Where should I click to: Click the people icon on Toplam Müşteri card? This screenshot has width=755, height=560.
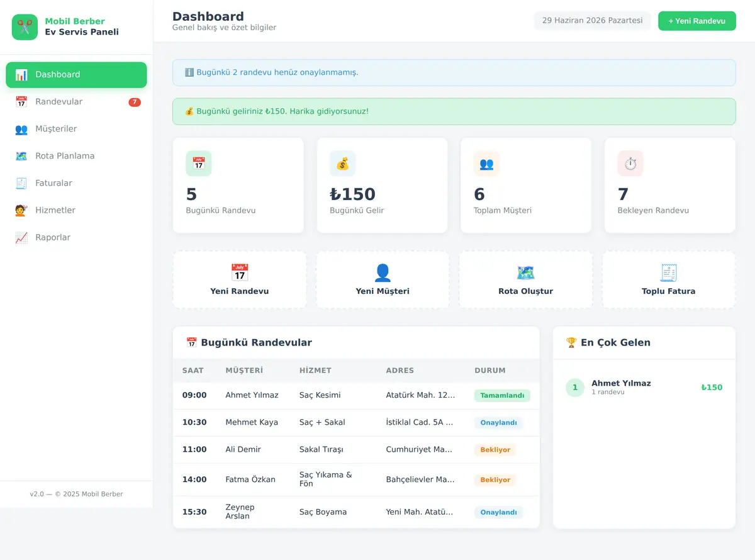(x=486, y=164)
